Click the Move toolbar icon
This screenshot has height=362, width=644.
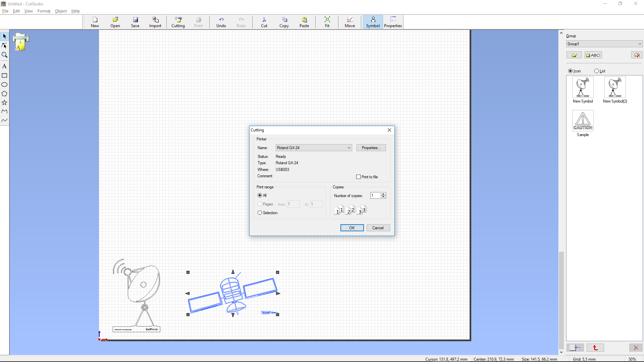click(x=350, y=22)
